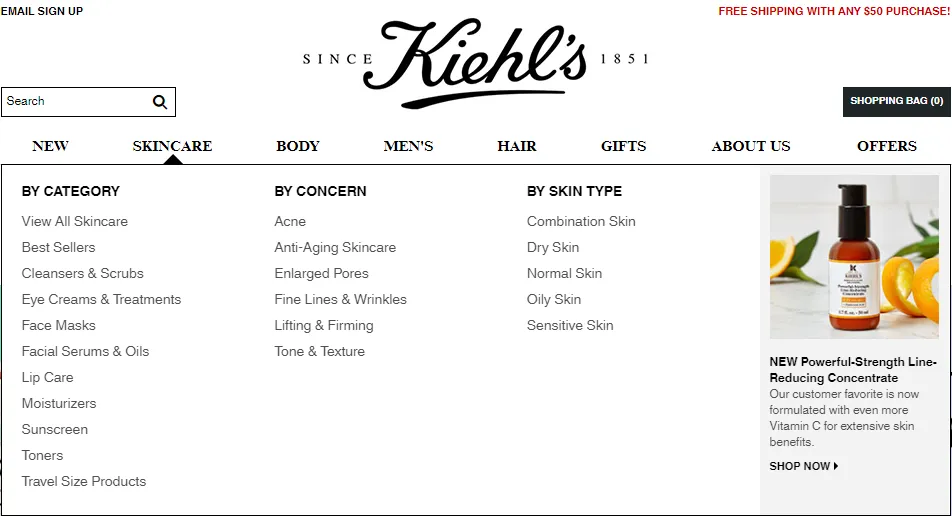
Task: Expand the Men's menu
Action: (x=408, y=146)
